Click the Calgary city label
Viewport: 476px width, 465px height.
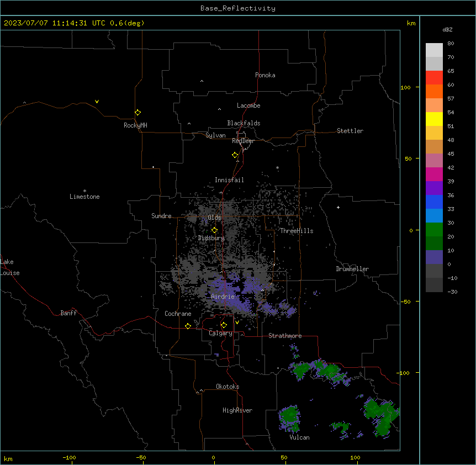(x=221, y=333)
